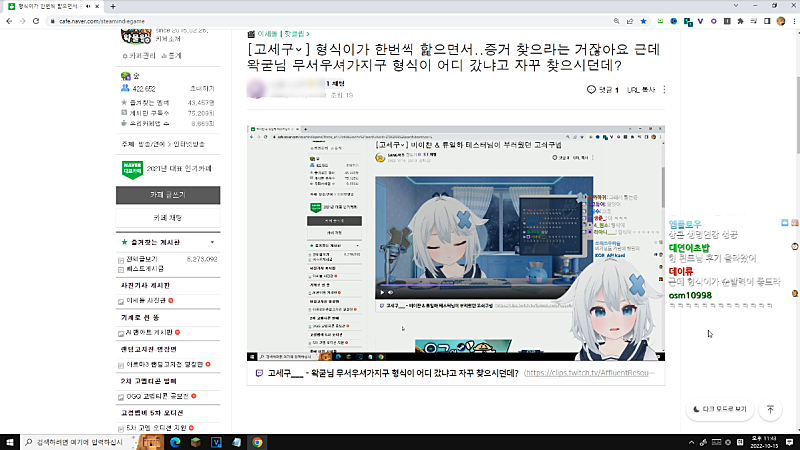The image size is (800, 450).
Task: Open the notification center icon on the taskbar
Action: (x=790, y=442)
